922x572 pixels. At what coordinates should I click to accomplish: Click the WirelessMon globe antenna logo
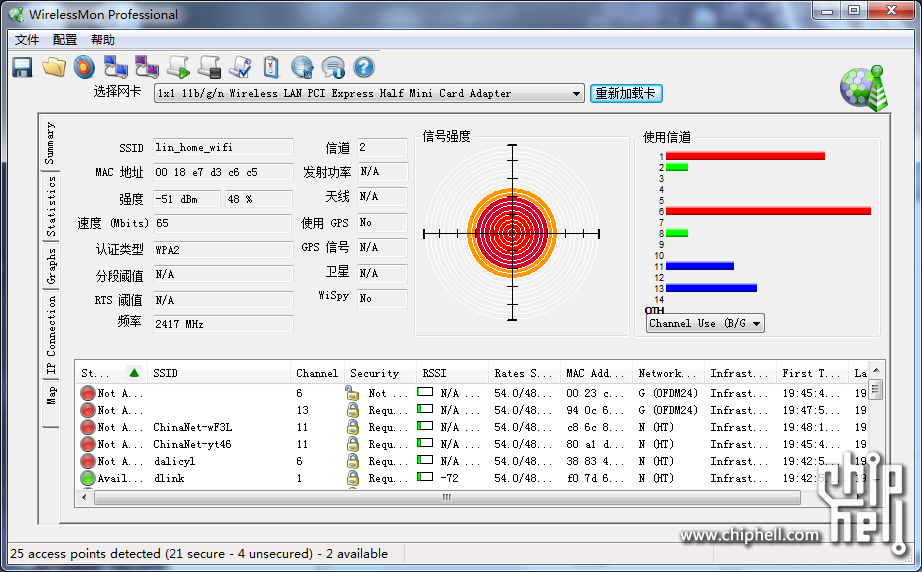[x=863, y=89]
